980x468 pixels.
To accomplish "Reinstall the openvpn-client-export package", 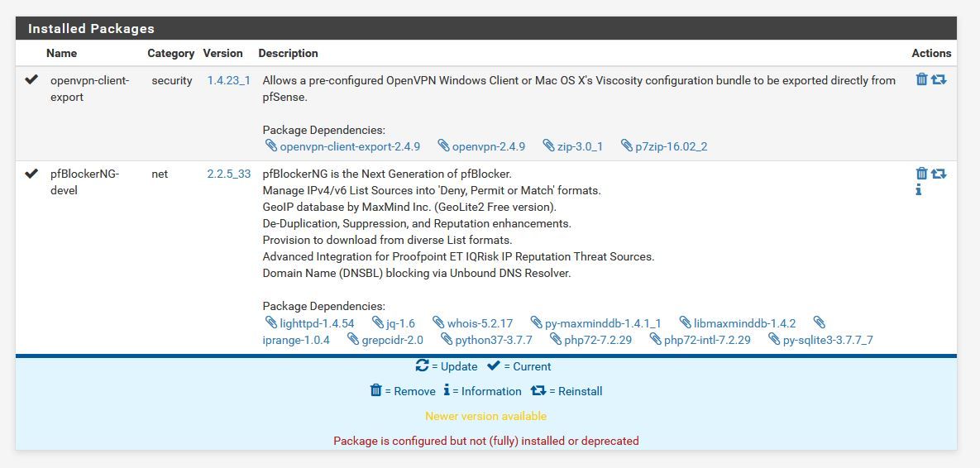I will 939,79.
